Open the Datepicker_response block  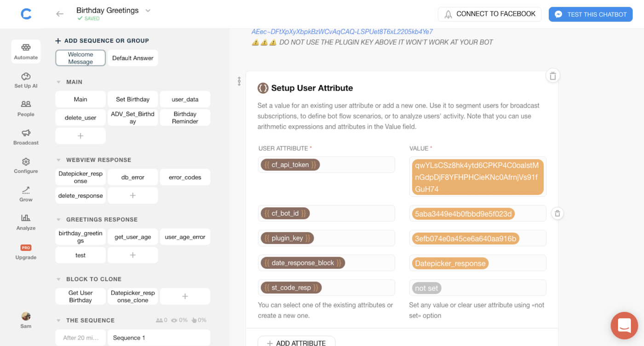80,177
